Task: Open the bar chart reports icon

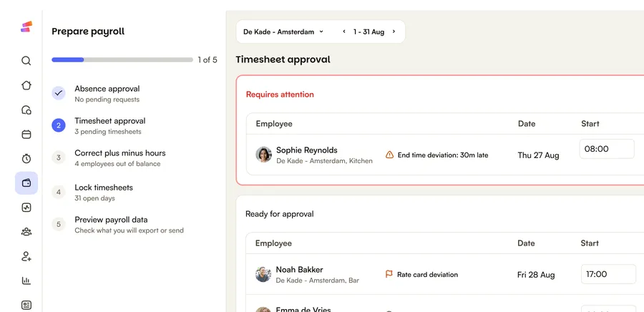Action: point(26,281)
